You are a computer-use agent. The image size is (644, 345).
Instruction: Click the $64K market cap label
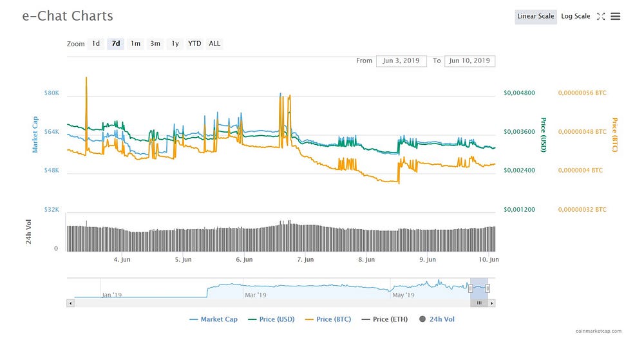52,132
